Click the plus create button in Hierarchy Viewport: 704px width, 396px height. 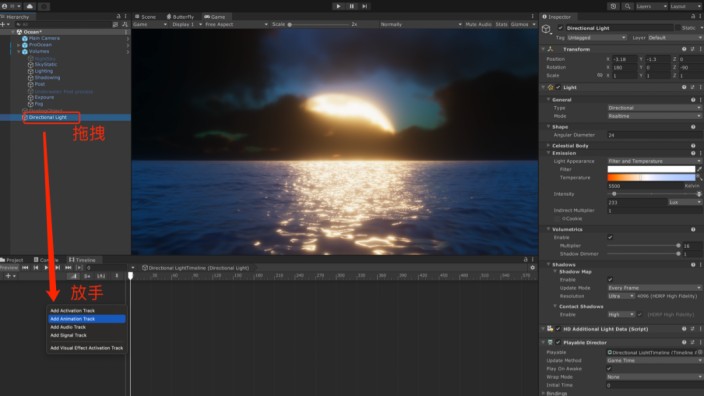4,24
